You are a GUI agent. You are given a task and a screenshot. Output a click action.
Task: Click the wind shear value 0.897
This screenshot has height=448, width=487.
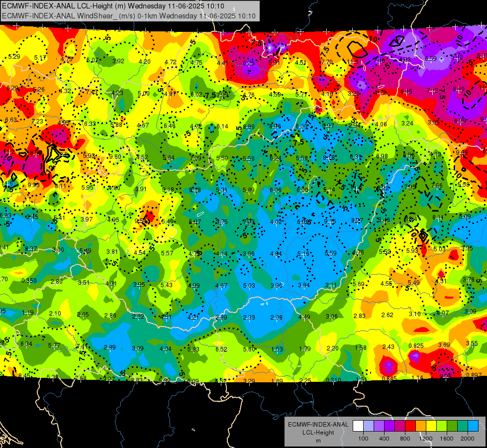[x=474, y=375]
